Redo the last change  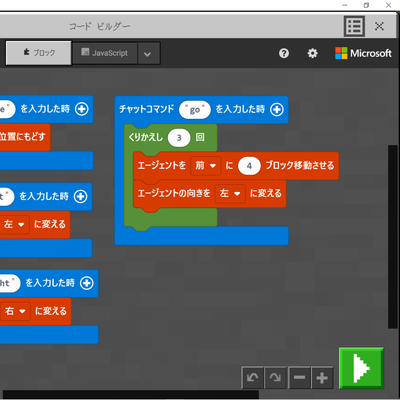click(275, 378)
